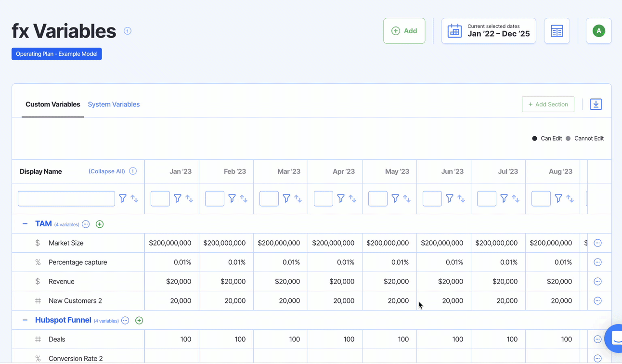
Task: Collapse the Hubspot Funnel section
Action: click(25, 320)
